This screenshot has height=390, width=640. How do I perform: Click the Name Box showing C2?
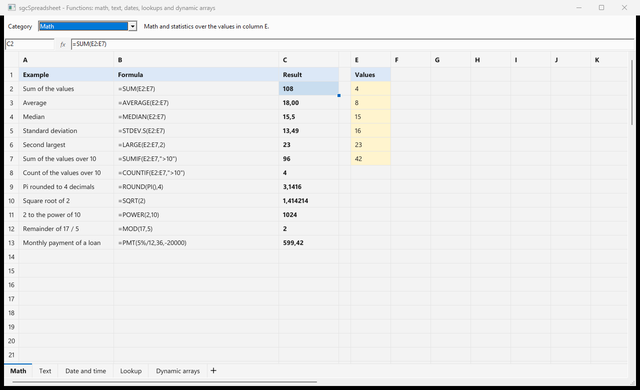tap(29, 44)
